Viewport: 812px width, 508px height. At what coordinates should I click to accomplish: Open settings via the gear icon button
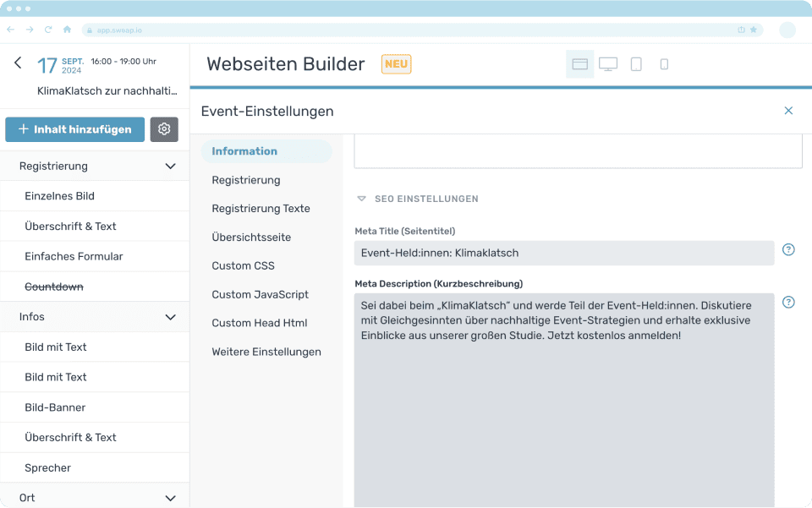pyautogui.click(x=164, y=129)
